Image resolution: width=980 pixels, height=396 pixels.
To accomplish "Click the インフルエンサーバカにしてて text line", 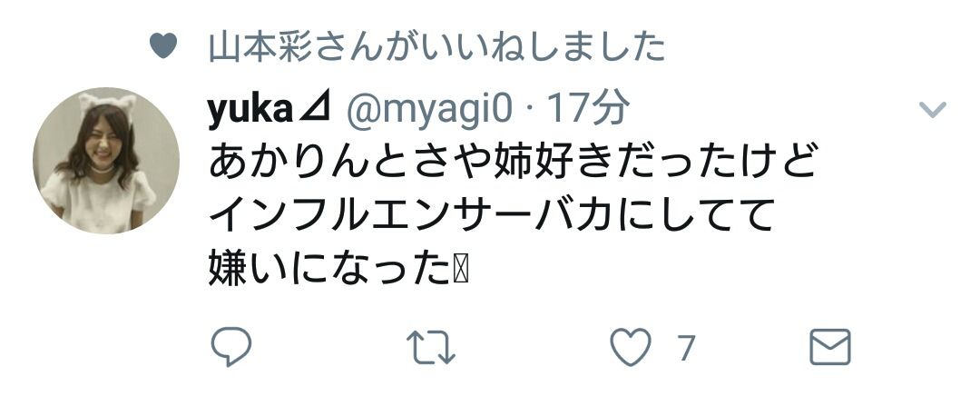I will coord(491,216).
